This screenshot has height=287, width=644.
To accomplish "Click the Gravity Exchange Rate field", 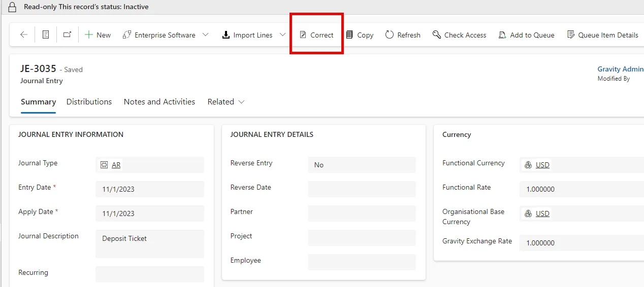I will [x=582, y=243].
